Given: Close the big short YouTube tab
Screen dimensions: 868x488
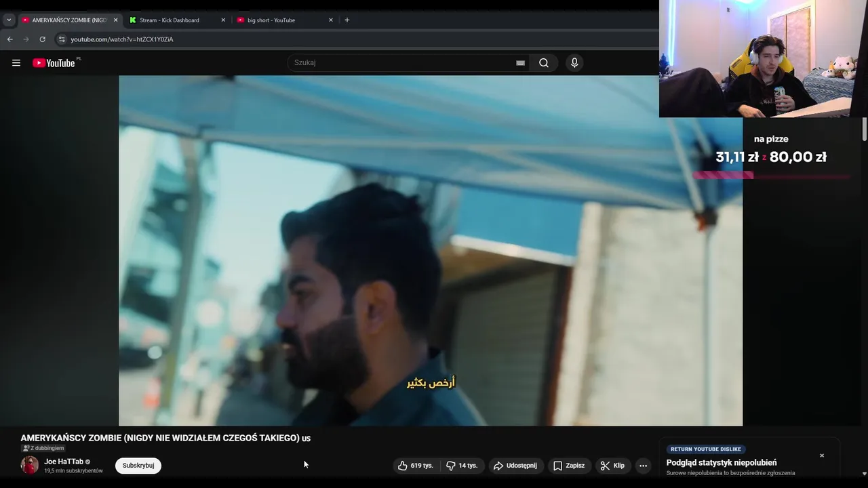Looking at the screenshot, I should tap(331, 20).
